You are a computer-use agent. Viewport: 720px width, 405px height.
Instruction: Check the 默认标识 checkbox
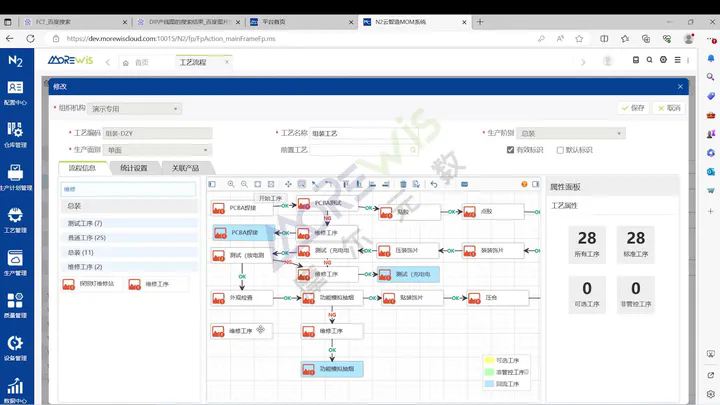pos(560,150)
